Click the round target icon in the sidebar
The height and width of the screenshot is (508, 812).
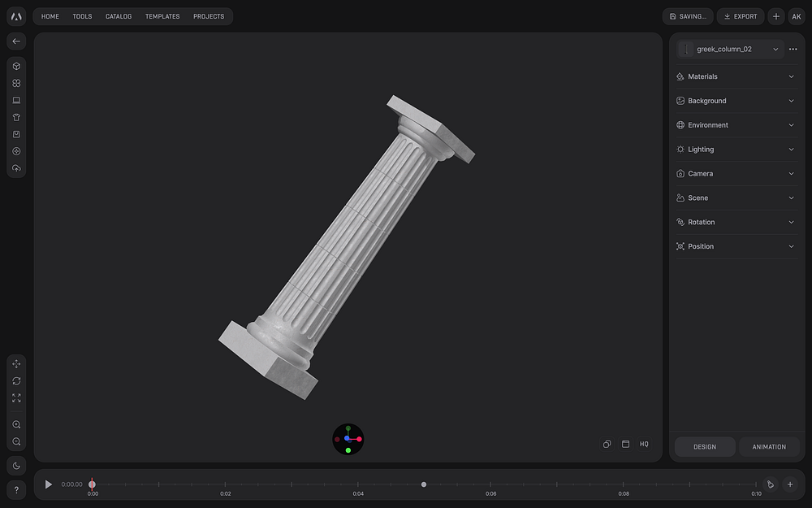(x=16, y=151)
